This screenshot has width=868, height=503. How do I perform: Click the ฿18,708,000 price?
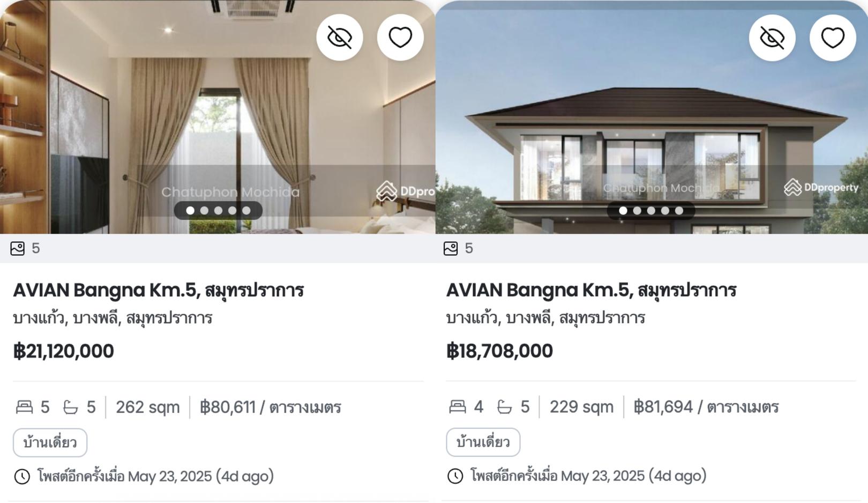tap(499, 351)
